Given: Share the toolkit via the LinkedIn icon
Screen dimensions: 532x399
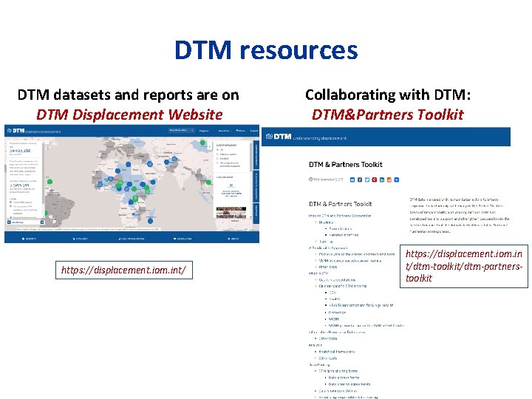Looking at the screenshot, I should 382,180.
